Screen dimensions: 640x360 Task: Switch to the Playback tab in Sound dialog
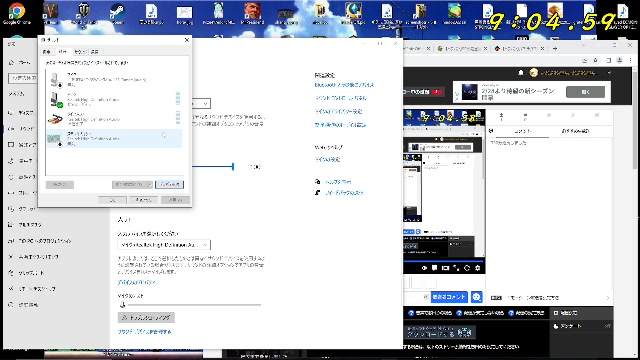47,52
